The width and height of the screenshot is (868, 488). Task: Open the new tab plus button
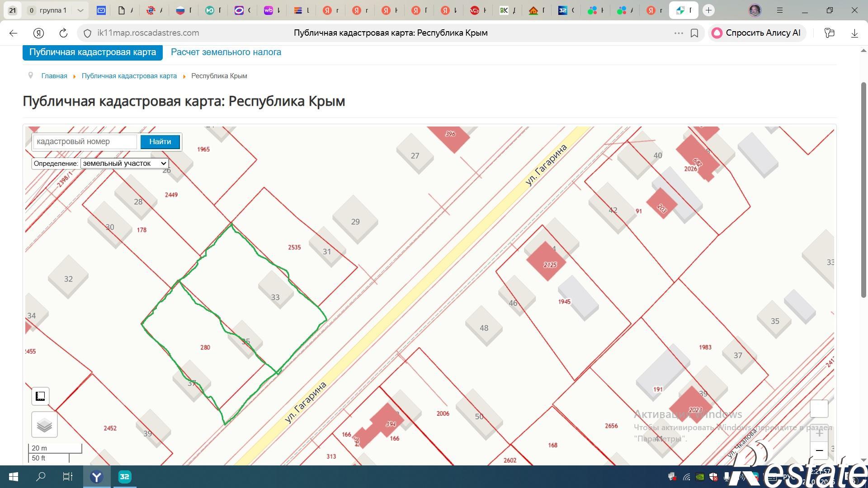coord(709,10)
